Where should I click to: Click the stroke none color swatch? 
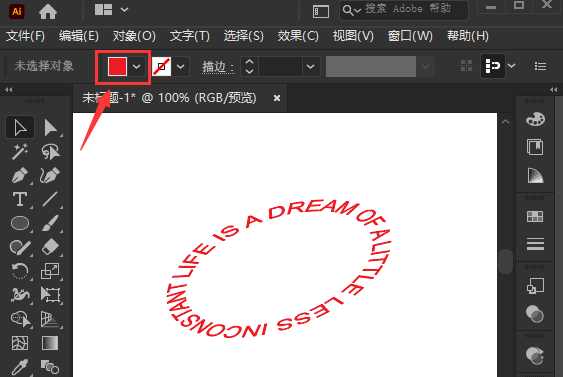(x=162, y=66)
